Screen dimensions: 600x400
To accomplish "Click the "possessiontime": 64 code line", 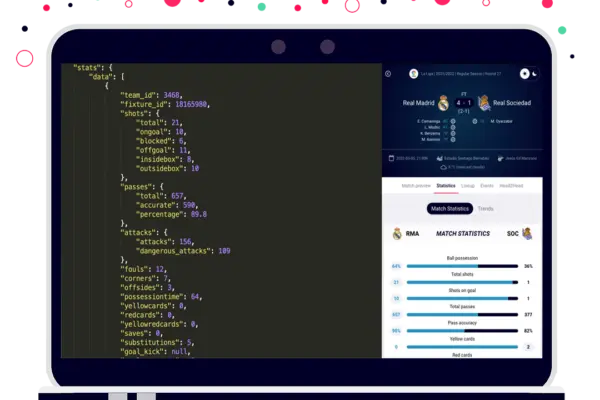I will (161, 297).
